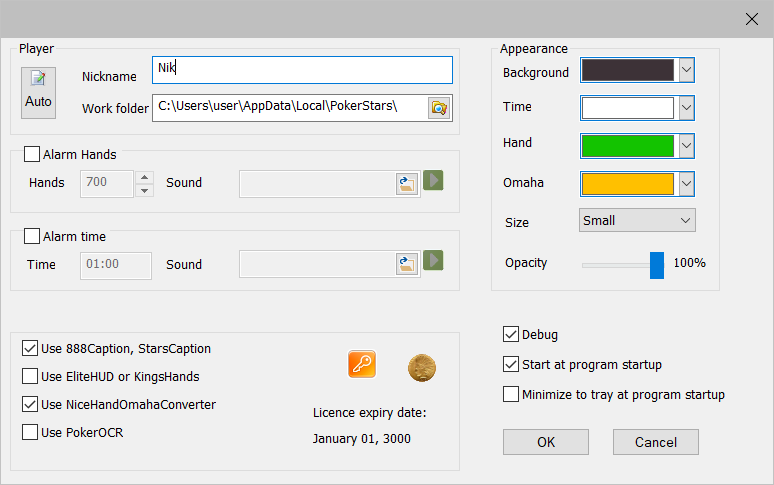Check the Use PokerOCR option

pyautogui.click(x=31, y=432)
